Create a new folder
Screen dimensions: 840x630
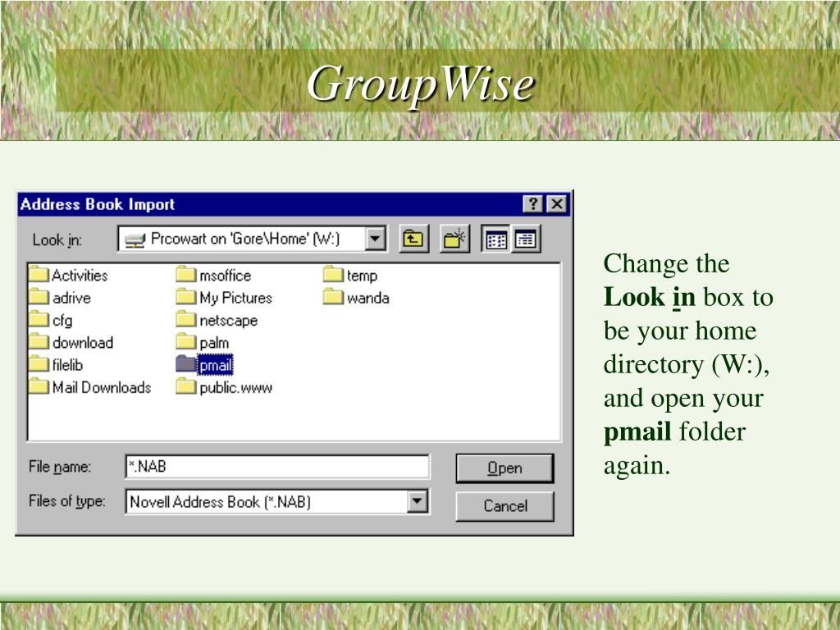point(454,239)
